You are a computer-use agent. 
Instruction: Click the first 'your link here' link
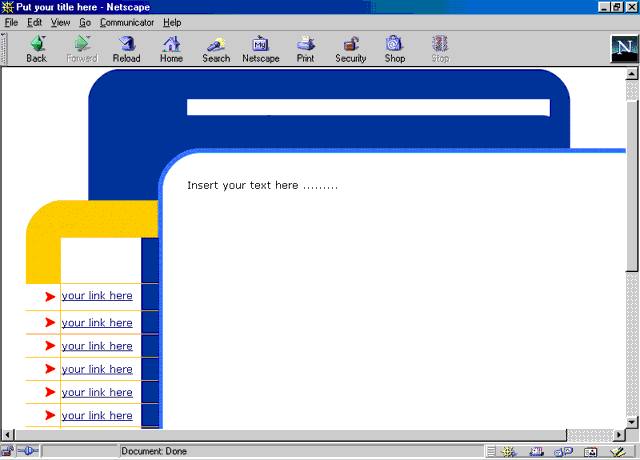tap(97, 296)
